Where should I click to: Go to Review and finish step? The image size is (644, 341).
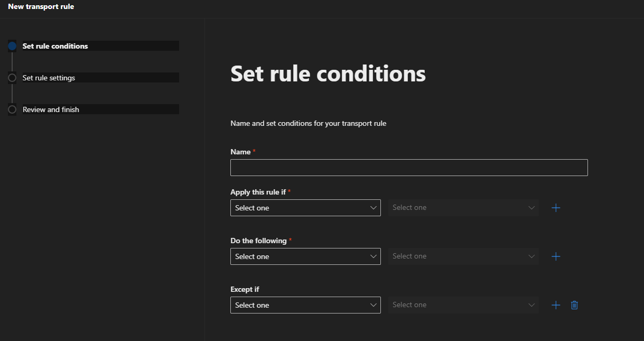[x=51, y=109]
